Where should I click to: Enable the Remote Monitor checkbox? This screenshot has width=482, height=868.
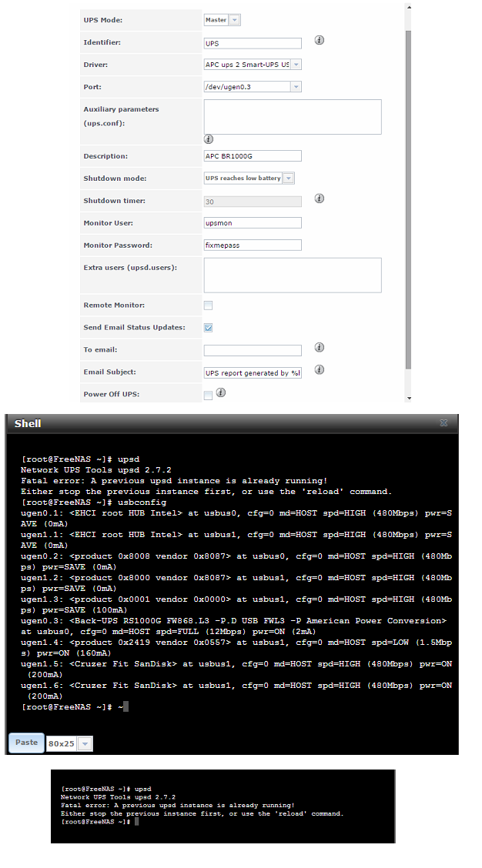click(x=209, y=305)
